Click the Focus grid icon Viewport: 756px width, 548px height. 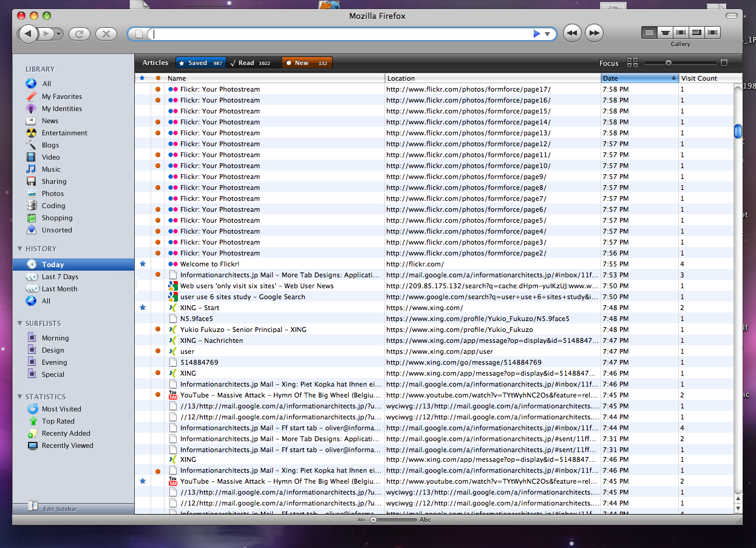click(x=632, y=63)
